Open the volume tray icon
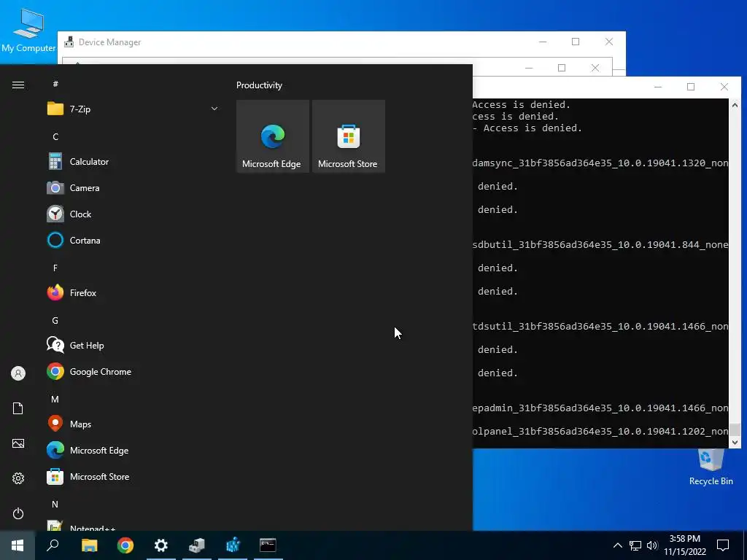Viewport: 747px width, 560px height. 652,545
